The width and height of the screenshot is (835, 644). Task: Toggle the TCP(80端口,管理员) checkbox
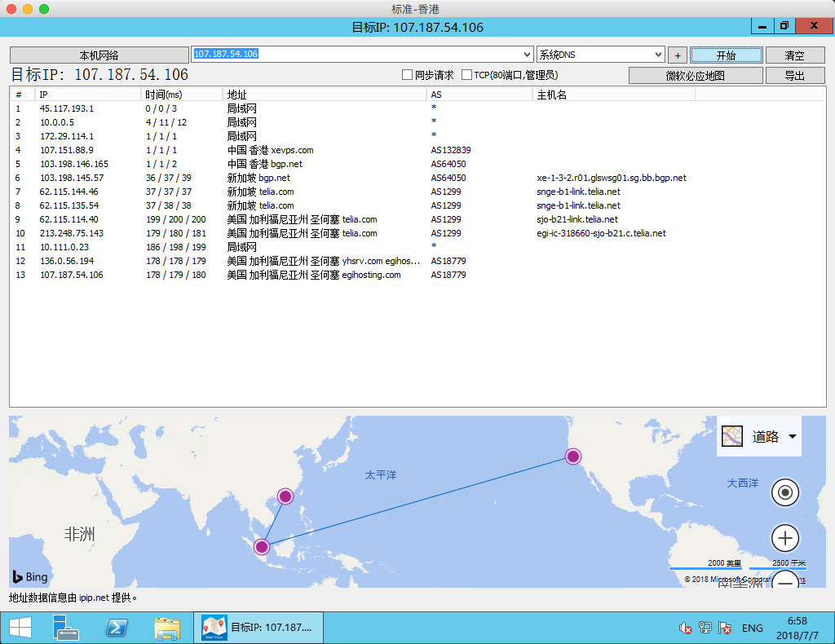tap(467, 75)
